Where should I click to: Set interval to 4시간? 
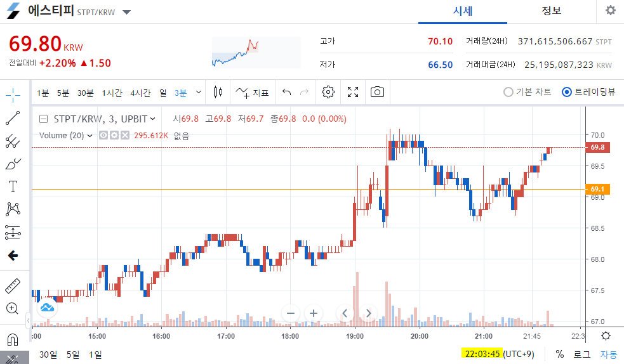[140, 93]
